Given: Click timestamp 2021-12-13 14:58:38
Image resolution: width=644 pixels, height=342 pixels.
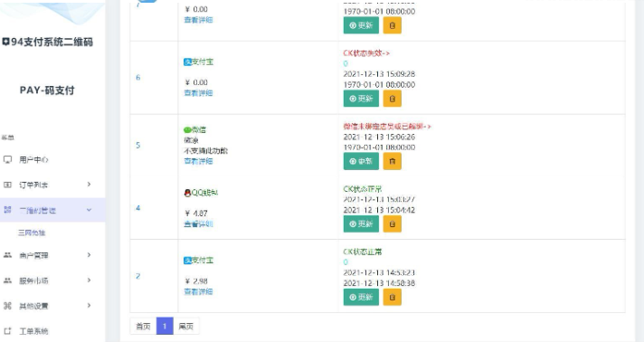Looking at the screenshot, I should (379, 283).
